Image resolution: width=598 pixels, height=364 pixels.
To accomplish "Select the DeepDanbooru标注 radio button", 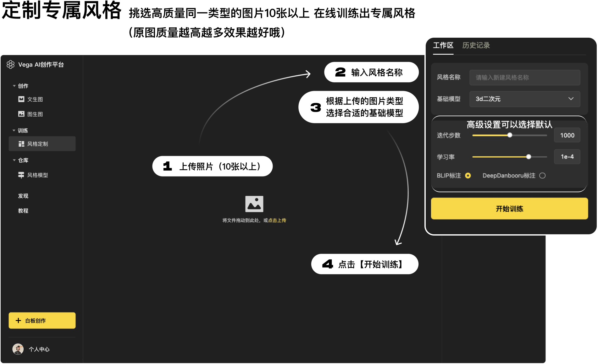I will (542, 176).
